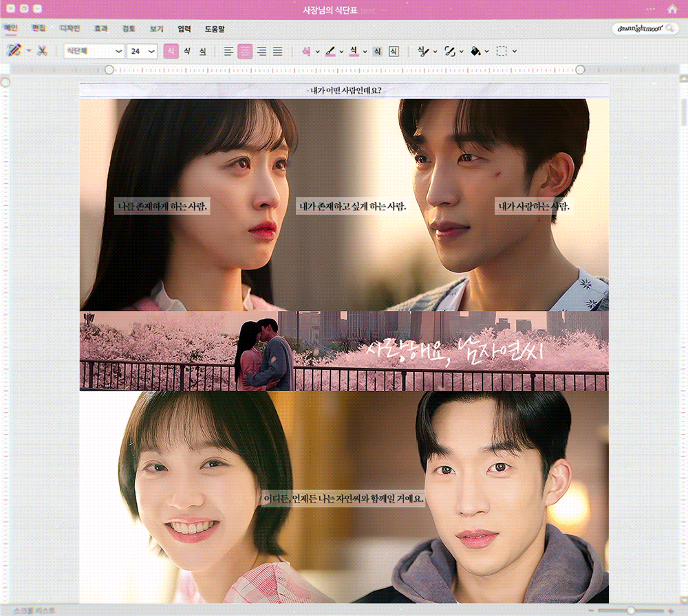Open the 메인 tab
The image size is (688, 616).
(10, 28)
